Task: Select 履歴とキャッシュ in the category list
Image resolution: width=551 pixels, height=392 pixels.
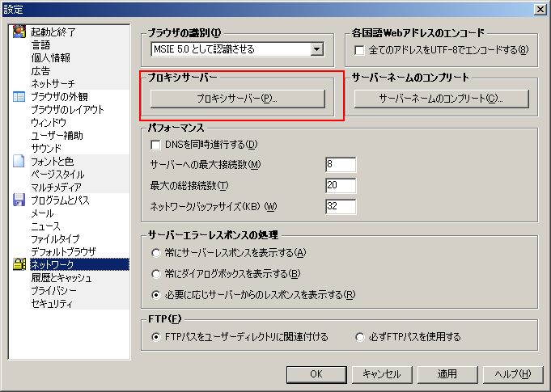Action: coord(61,278)
